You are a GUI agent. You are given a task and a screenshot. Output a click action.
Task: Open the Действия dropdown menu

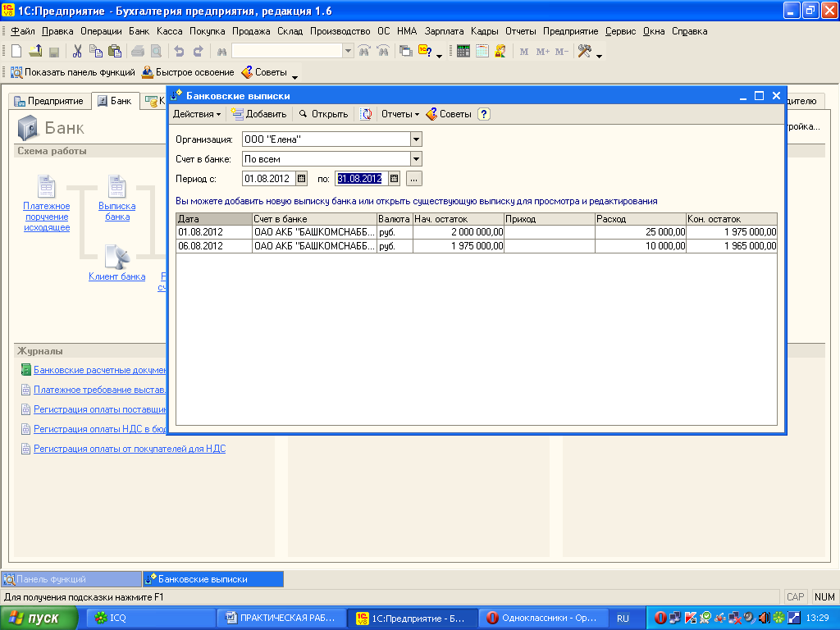pyautogui.click(x=197, y=114)
